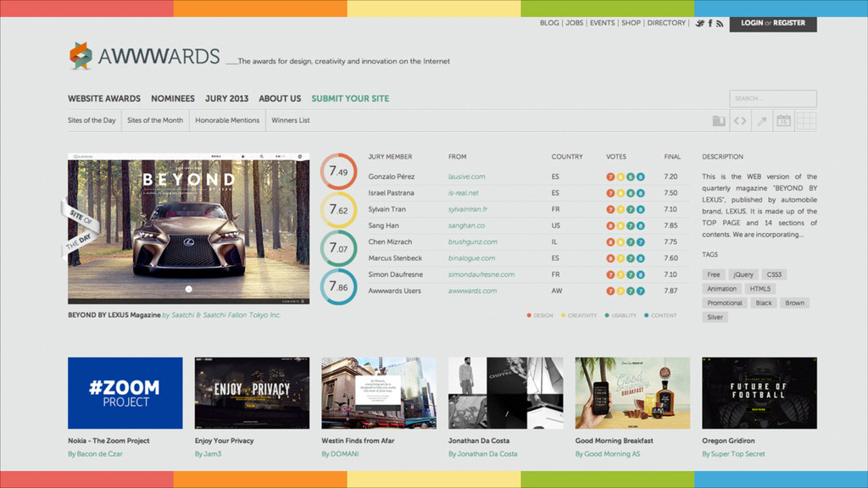
Task: Open the Blog link
Action: (549, 23)
